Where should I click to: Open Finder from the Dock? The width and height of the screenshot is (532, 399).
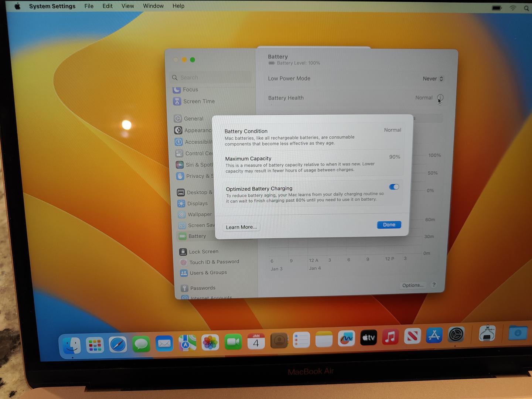[x=71, y=346]
